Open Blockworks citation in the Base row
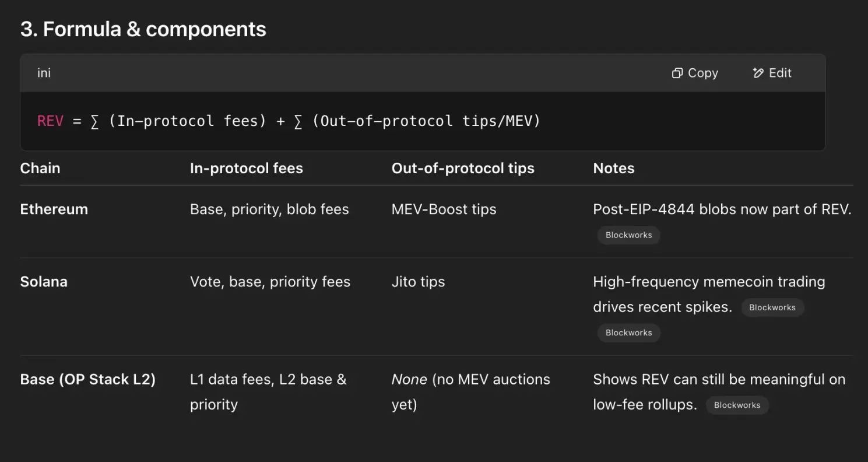The width and height of the screenshot is (868, 462). click(737, 405)
